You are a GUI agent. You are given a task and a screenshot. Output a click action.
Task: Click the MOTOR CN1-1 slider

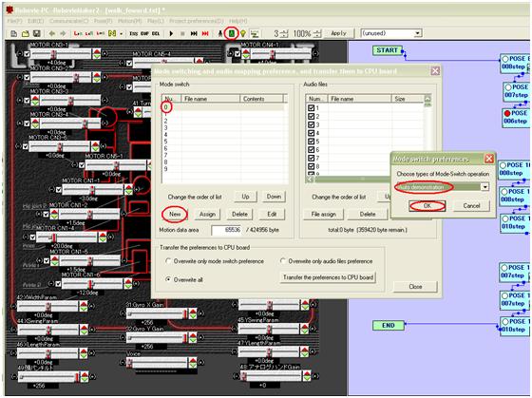(93, 190)
